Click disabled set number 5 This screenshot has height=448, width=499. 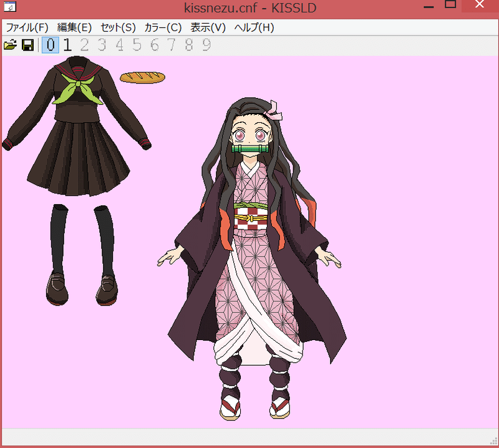click(x=137, y=45)
